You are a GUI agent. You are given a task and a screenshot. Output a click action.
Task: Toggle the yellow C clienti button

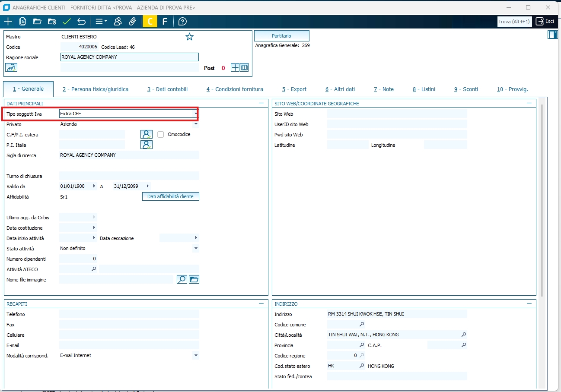pos(150,22)
